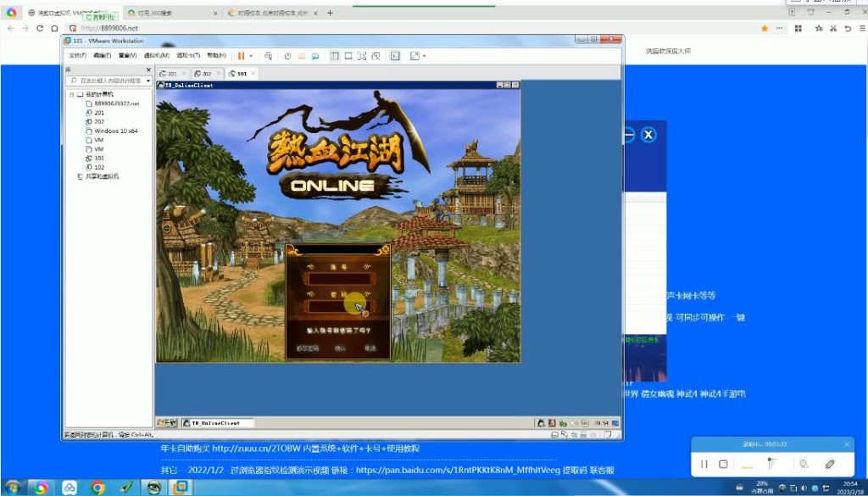Click the password input field in game login

point(339,306)
